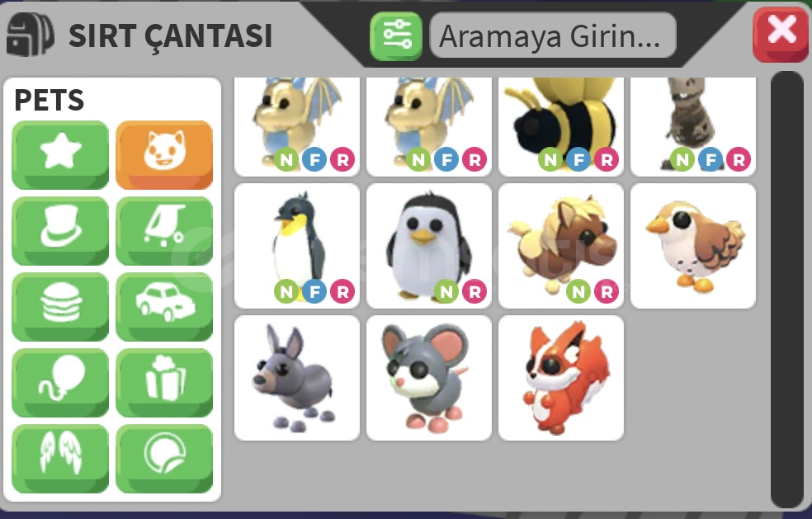Open the wings category
This screenshot has width=812, height=519.
pyautogui.click(x=60, y=459)
